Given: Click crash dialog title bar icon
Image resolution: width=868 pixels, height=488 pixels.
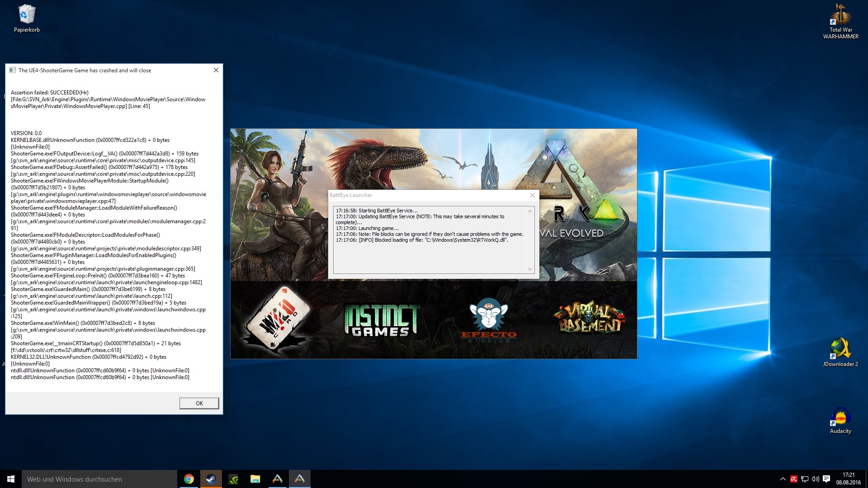Looking at the screenshot, I should coord(13,70).
